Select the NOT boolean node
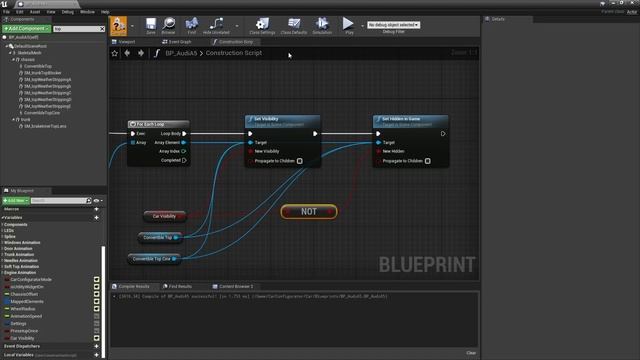 [x=309, y=211]
